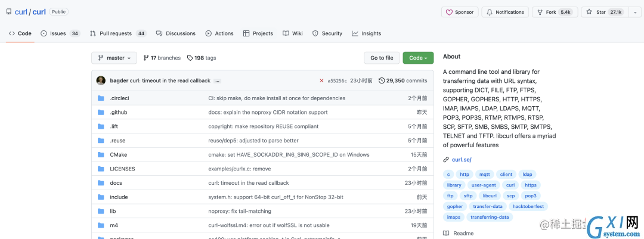Open the .circleci folder
This screenshot has width=644, height=239.
point(119,98)
